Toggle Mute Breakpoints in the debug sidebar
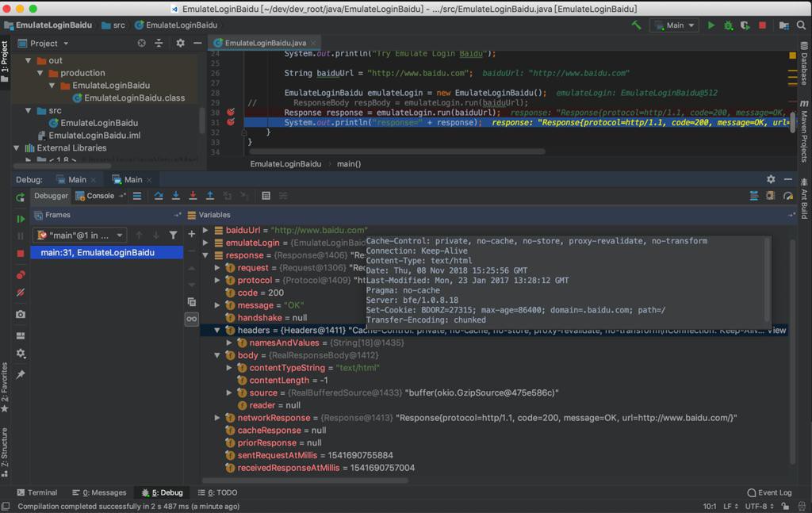The height and width of the screenshot is (513, 812). click(20, 293)
